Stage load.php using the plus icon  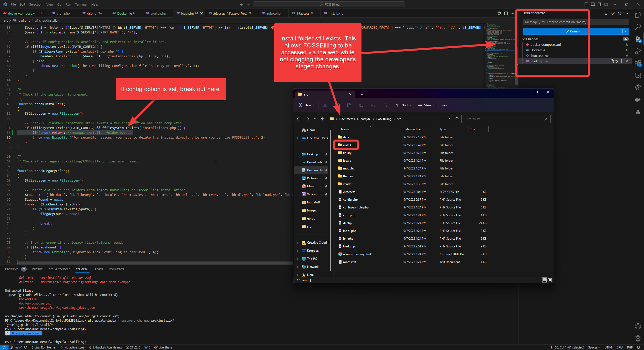click(622, 61)
